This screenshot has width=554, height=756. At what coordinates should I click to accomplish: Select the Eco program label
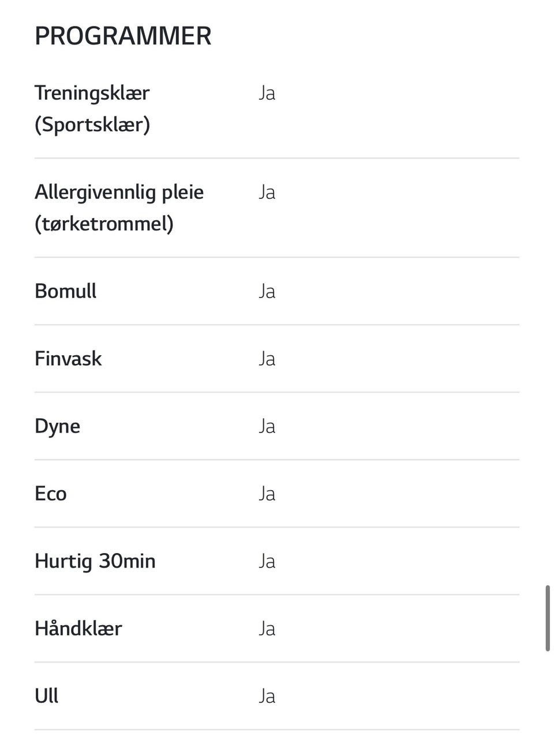click(x=51, y=494)
